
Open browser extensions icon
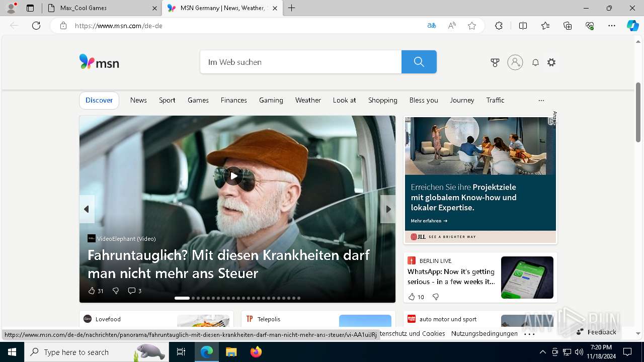pos(499,26)
